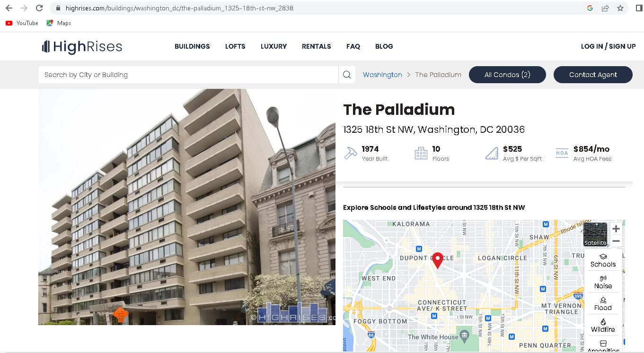Open the Rentals menu item
The image size is (644, 353).
coord(316,46)
